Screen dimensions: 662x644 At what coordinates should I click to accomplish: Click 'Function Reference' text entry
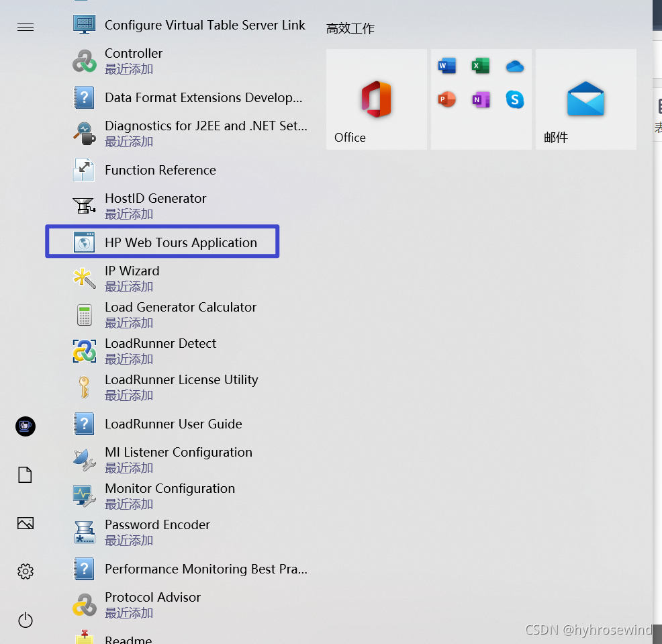(x=160, y=170)
